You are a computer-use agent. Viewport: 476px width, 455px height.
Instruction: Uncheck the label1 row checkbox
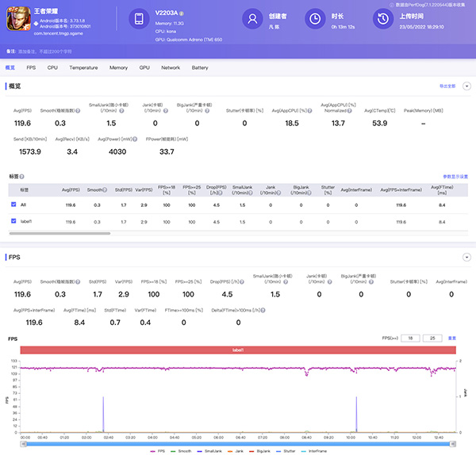[x=13, y=221]
